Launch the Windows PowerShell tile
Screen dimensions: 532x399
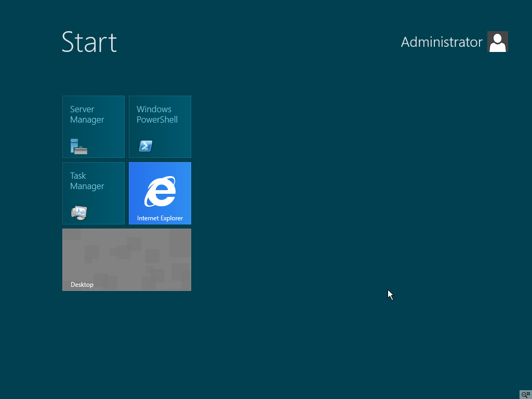click(x=160, y=127)
